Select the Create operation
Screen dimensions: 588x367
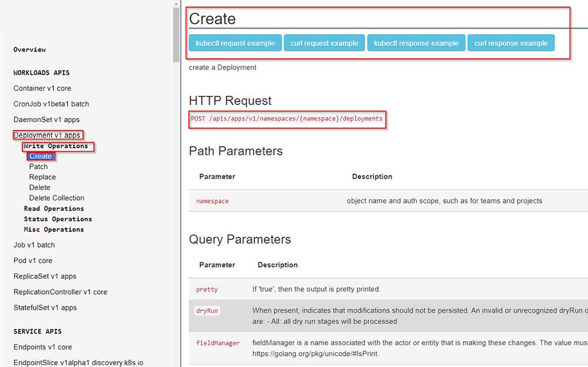click(x=41, y=156)
